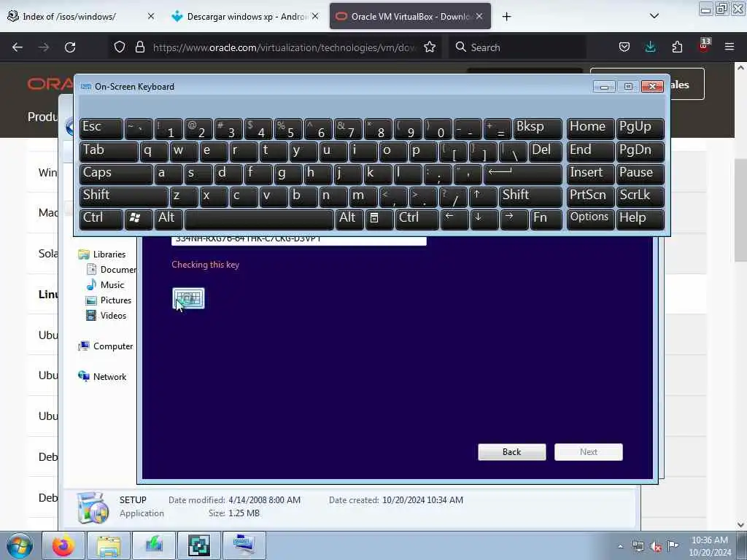Click the PrtScn key on keyboard
The width and height of the screenshot is (747, 560).
[589, 196]
